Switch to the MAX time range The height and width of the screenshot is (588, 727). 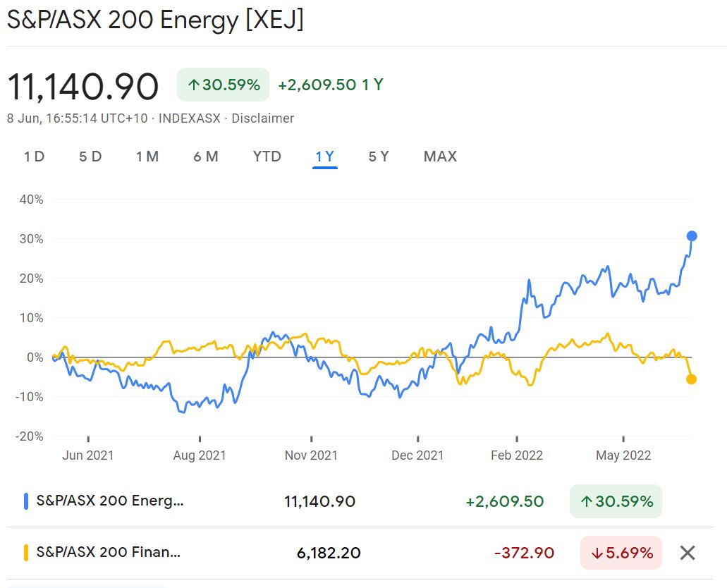tap(440, 157)
